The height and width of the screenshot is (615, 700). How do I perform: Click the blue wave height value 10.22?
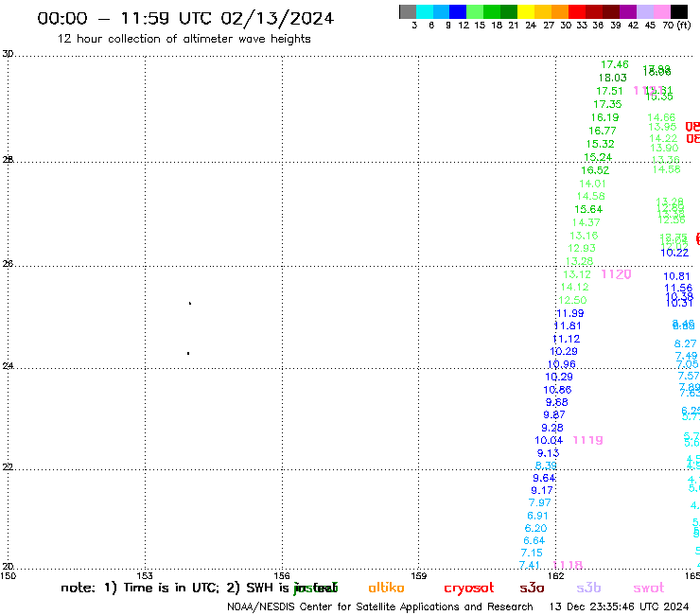tap(674, 253)
